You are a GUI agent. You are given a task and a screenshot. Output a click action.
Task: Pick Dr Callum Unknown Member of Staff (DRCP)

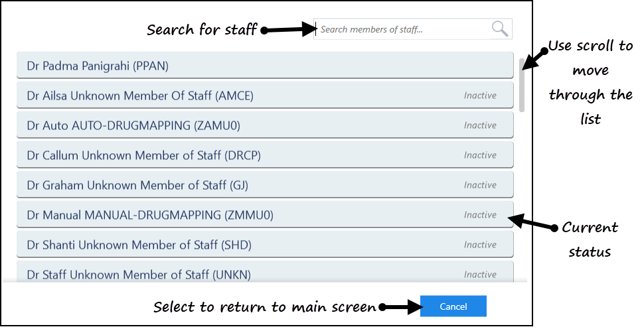(x=265, y=155)
